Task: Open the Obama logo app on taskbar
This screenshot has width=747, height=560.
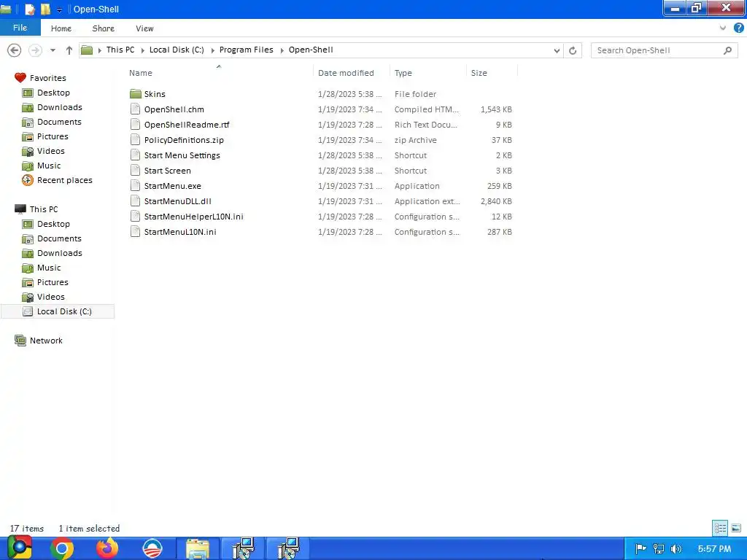Action: [152, 548]
